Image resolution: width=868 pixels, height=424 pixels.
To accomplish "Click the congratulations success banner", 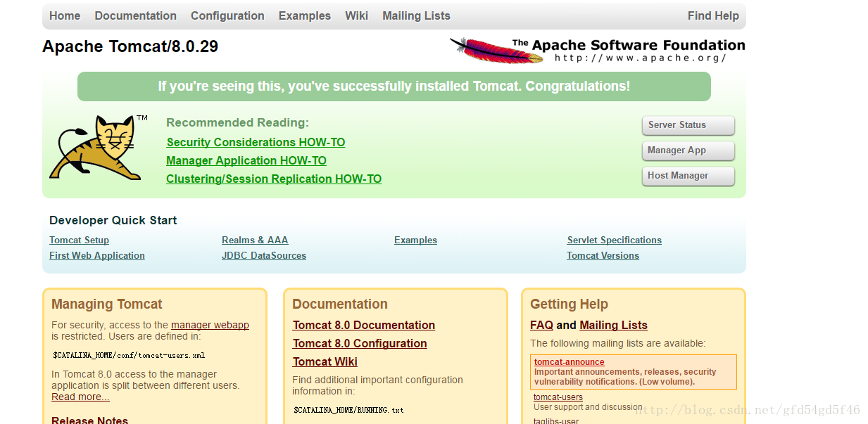I will pyautogui.click(x=394, y=86).
